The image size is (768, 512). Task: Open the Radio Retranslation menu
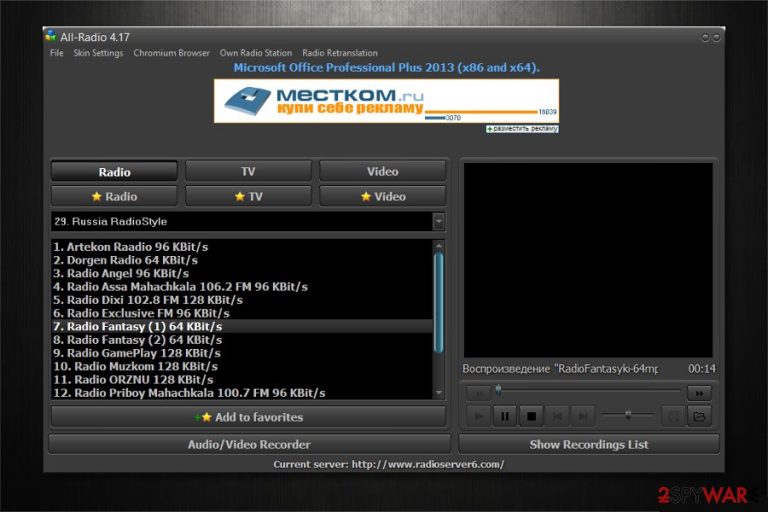click(x=340, y=53)
